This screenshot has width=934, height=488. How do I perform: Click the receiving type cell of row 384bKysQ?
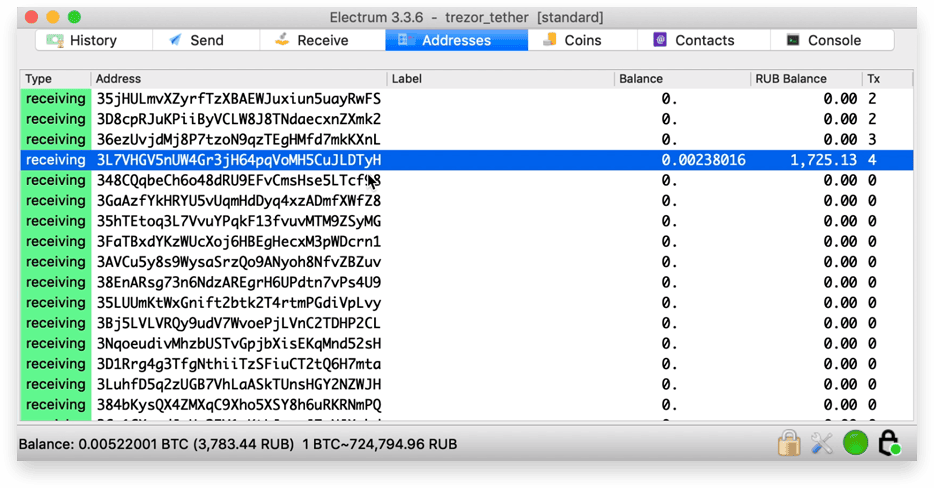(x=55, y=405)
